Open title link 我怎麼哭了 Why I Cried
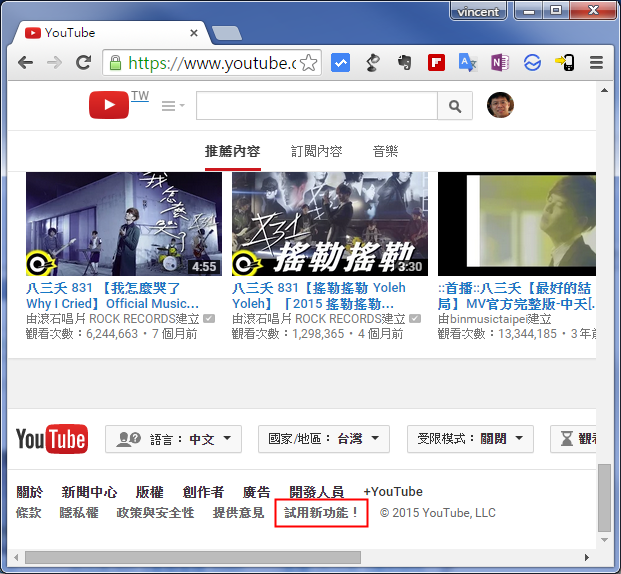The image size is (621, 574). (x=112, y=296)
